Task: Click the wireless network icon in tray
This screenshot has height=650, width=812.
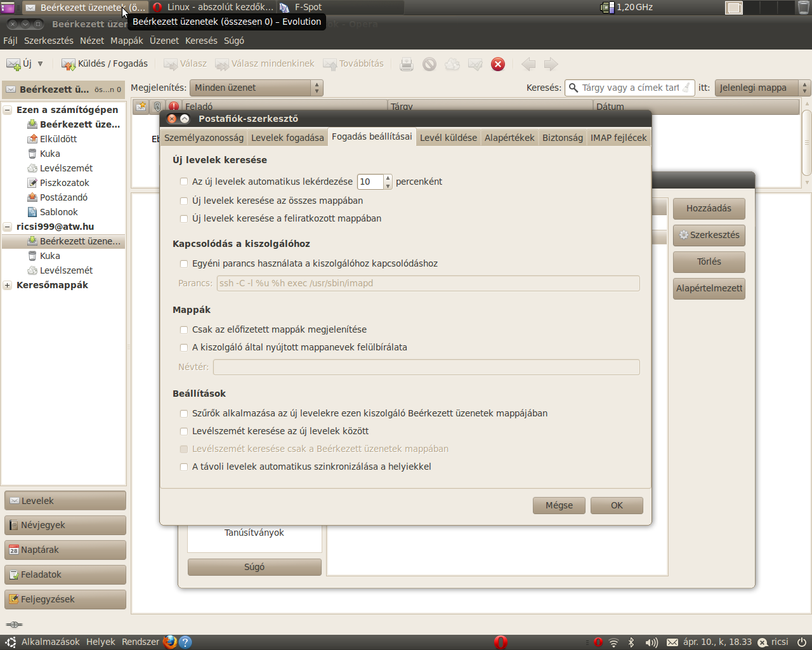Action: (613, 642)
